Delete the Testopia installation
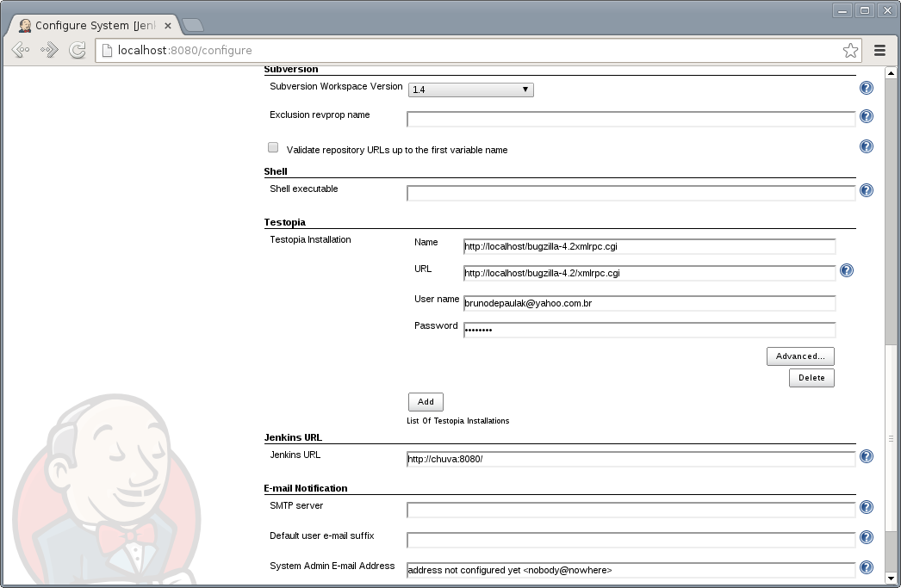 [x=811, y=378]
